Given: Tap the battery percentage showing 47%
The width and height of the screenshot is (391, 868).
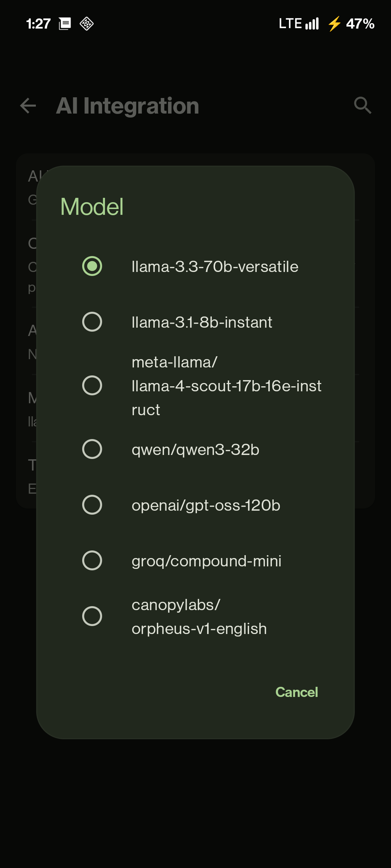Looking at the screenshot, I should [360, 24].
